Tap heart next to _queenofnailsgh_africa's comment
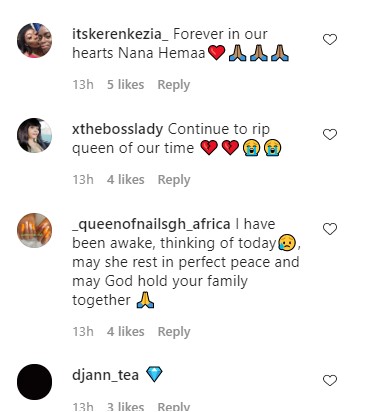The height and width of the screenshot is (412, 365). click(x=330, y=229)
